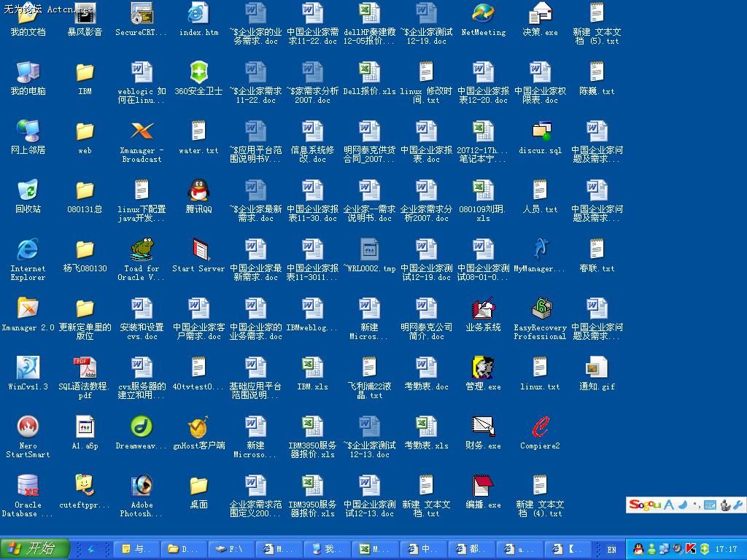Open the Compiere2 shortcut
The width and height of the screenshot is (747, 560).
540,427
